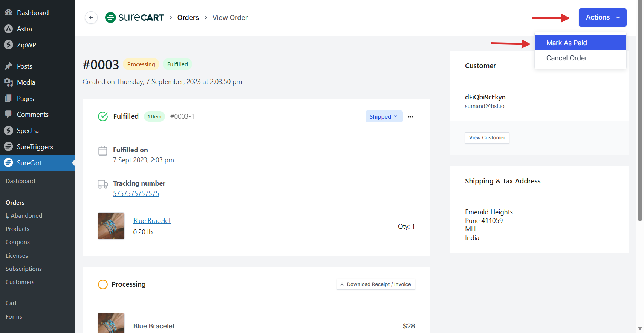Click the back arrow button
The height and width of the screenshot is (333, 644).
point(91,18)
